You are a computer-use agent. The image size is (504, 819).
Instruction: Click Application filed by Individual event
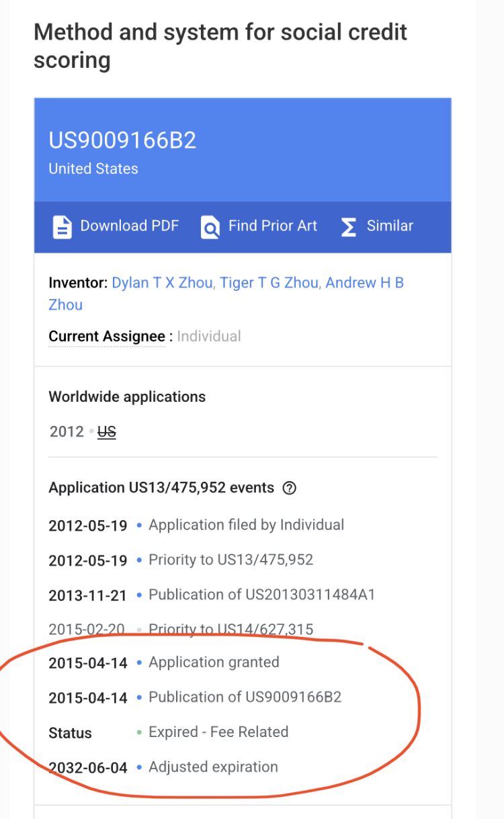[246, 525]
